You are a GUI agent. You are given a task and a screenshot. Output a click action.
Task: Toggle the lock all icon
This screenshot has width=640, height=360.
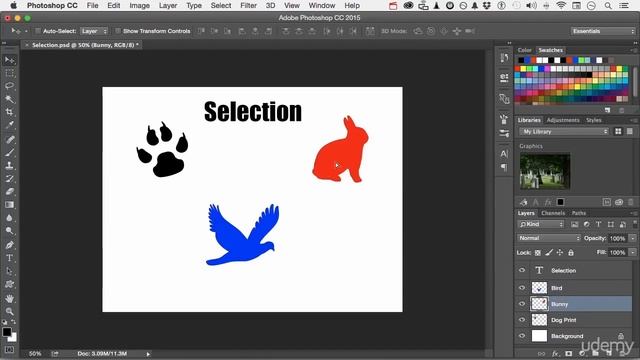tap(571, 253)
